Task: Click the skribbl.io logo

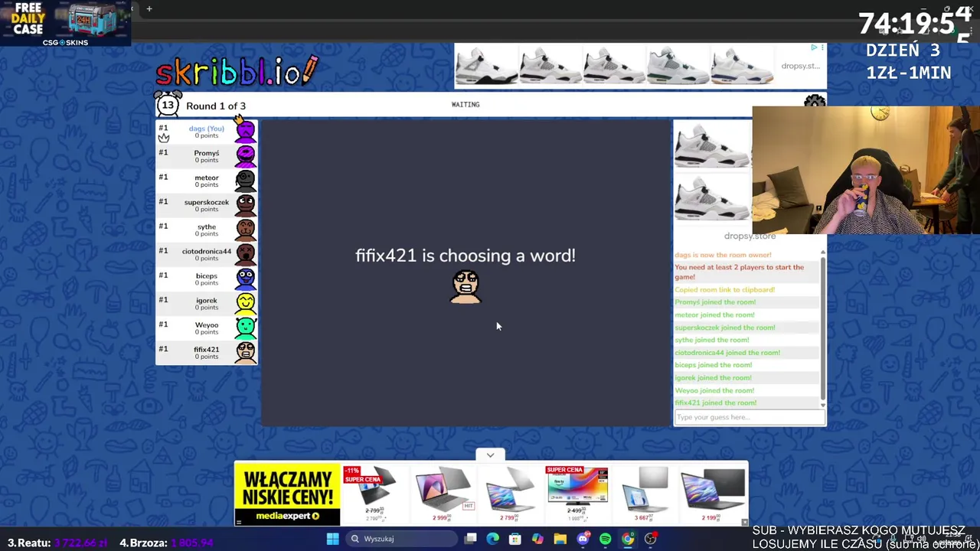Action: coord(237,70)
